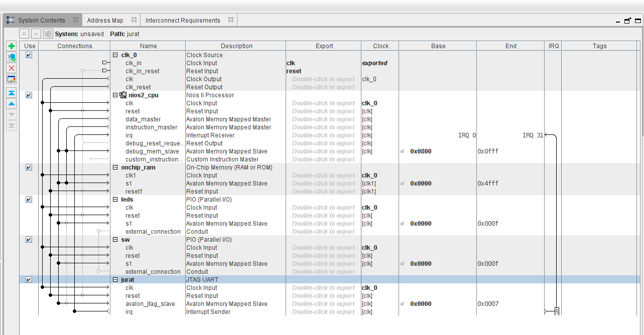Open the edit parameters icon in left toolbar
644x335 pixels.
pos(12,79)
